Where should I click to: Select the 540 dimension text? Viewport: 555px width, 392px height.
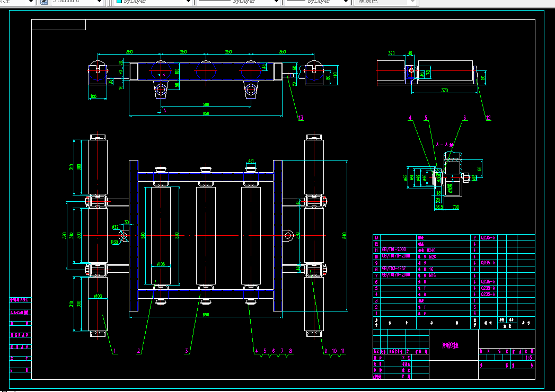[x=143, y=235]
